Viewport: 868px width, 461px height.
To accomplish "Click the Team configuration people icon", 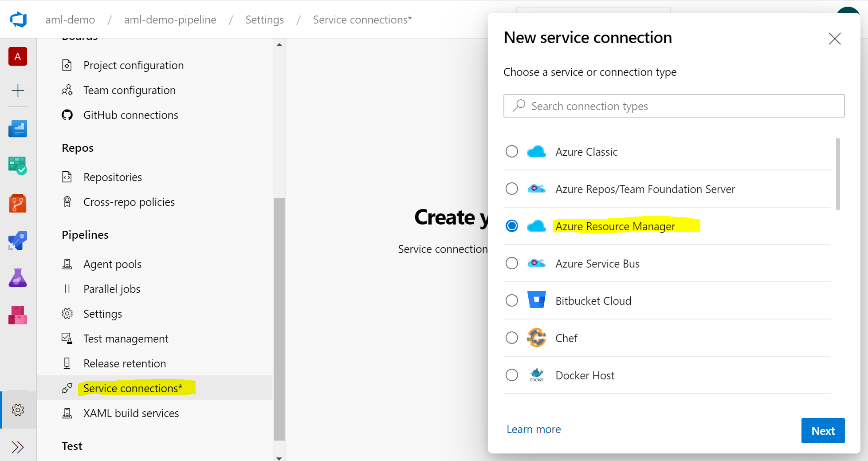I will click(x=67, y=90).
